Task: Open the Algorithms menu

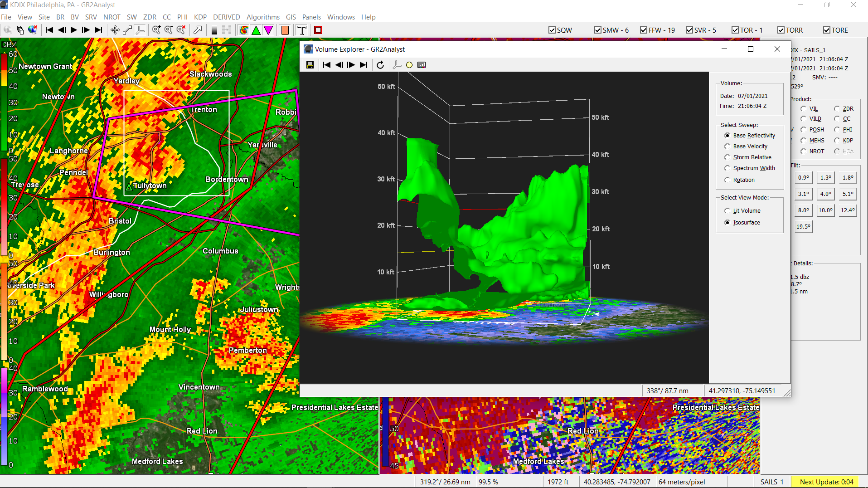Action: (x=263, y=17)
